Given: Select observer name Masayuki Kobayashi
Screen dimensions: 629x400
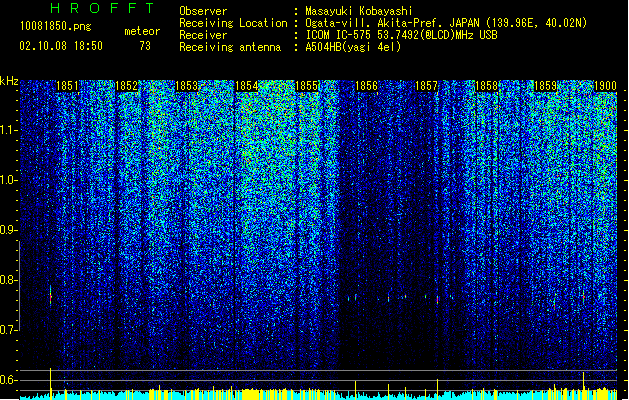Looking at the screenshot, I should [359, 11].
